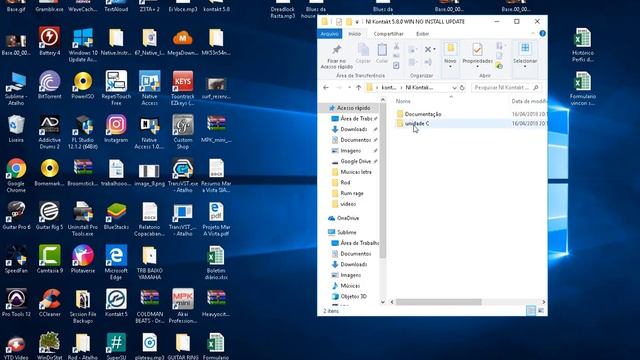This screenshot has width=640, height=360.
Task: Select the Kontakt 5 desktop icon
Action: (x=116, y=303)
